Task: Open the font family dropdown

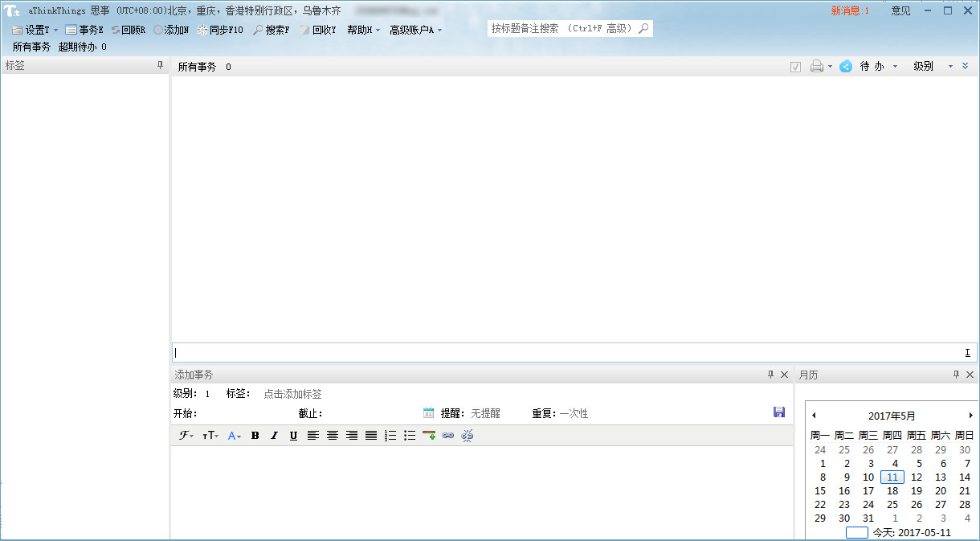Action: 186,436
